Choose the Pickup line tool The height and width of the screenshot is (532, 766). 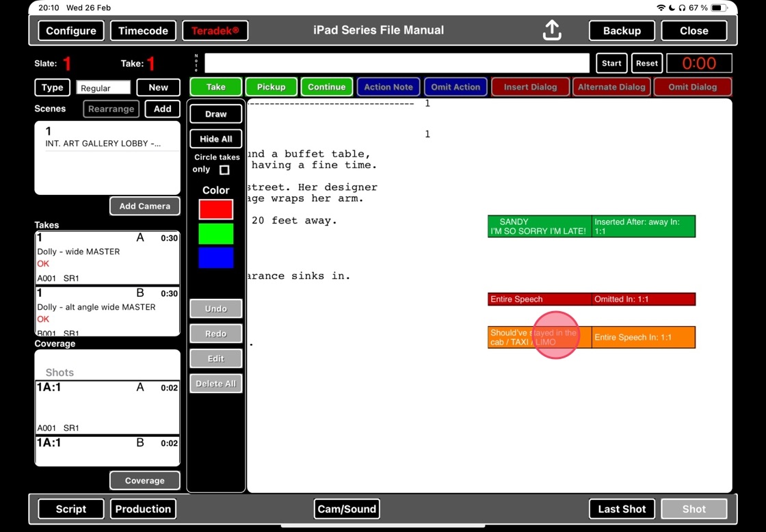271,87
